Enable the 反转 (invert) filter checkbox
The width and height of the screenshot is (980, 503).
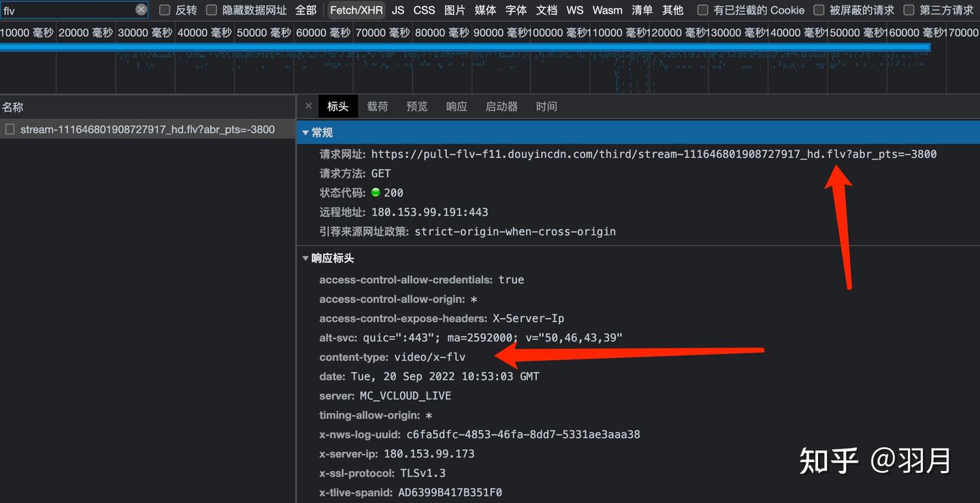pyautogui.click(x=164, y=10)
